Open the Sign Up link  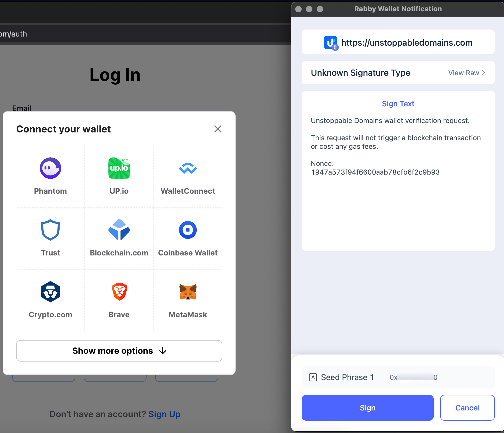pyautogui.click(x=164, y=414)
